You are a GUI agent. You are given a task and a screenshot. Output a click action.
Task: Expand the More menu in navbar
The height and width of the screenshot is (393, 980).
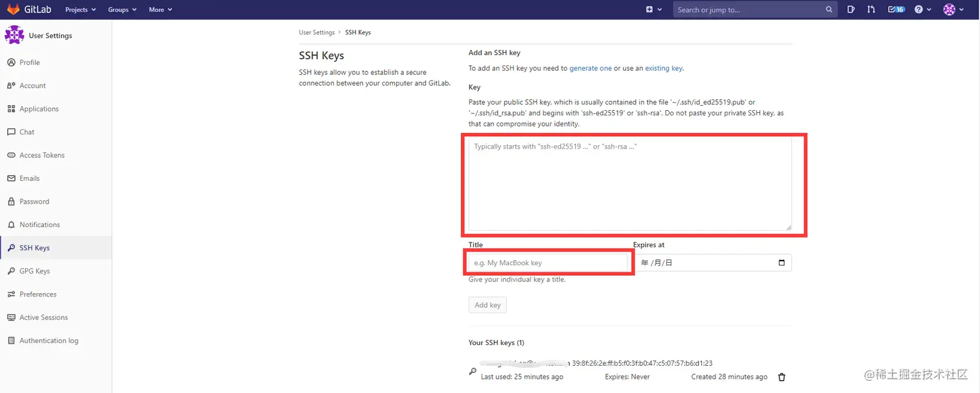(160, 10)
